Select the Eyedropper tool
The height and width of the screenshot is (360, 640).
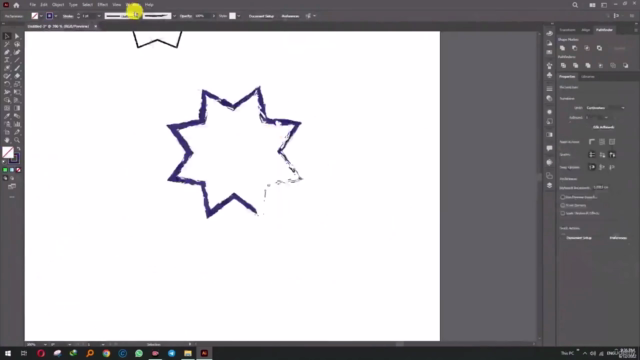(7, 116)
